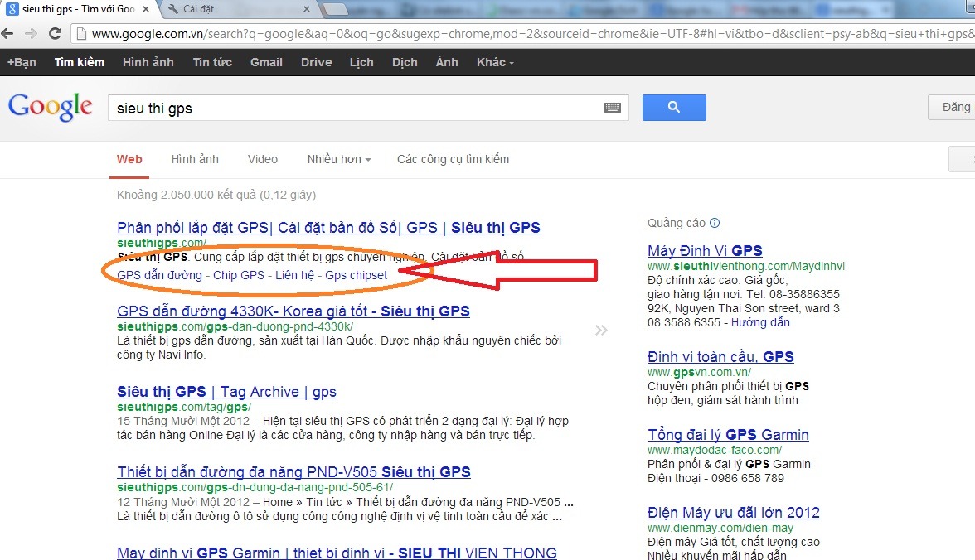The width and height of the screenshot is (975, 560).
Task: Open 'Liên hệ' sitelink
Action: coord(295,275)
